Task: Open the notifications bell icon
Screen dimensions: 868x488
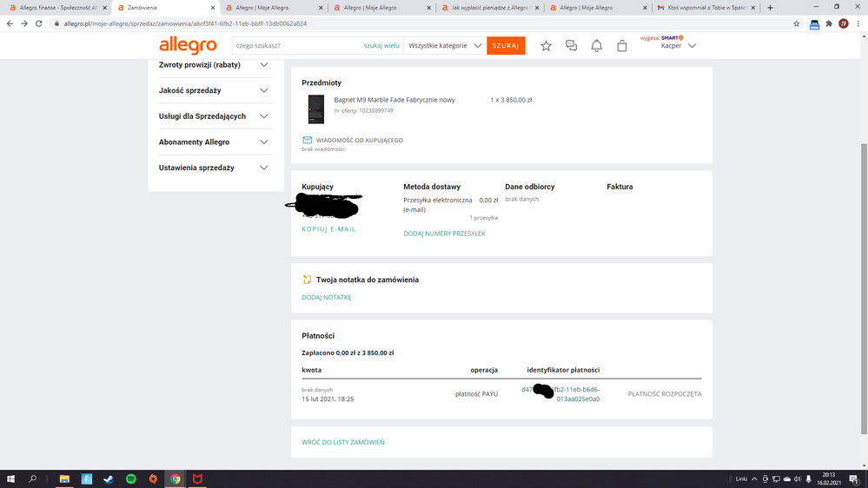Action: point(597,46)
